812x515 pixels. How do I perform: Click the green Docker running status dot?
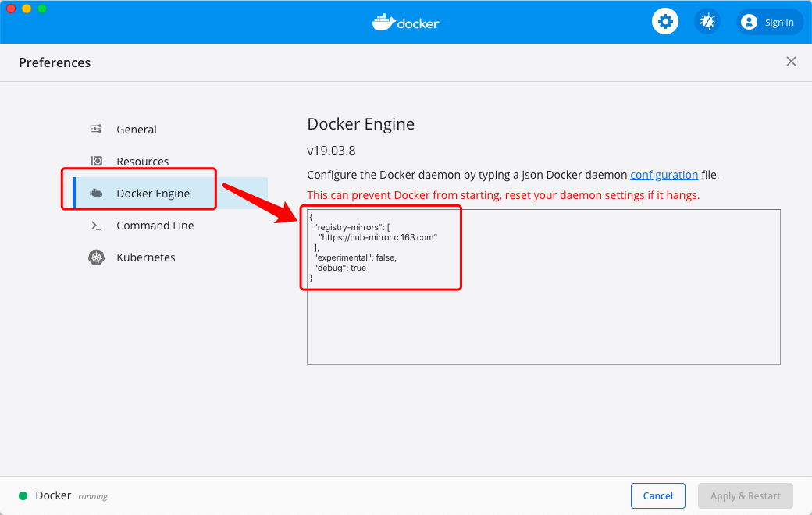point(23,495)
